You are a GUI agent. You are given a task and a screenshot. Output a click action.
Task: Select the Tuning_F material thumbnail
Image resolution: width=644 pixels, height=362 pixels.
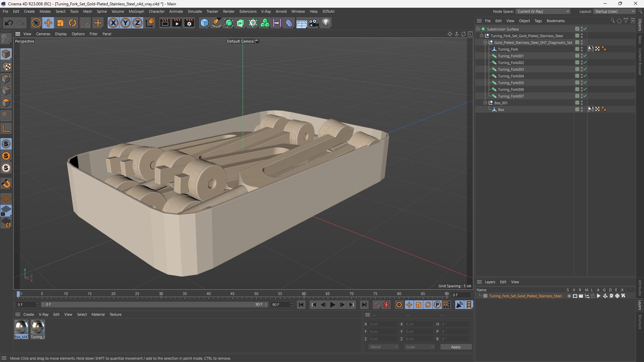pyautogui.click(x=38, y=329)
